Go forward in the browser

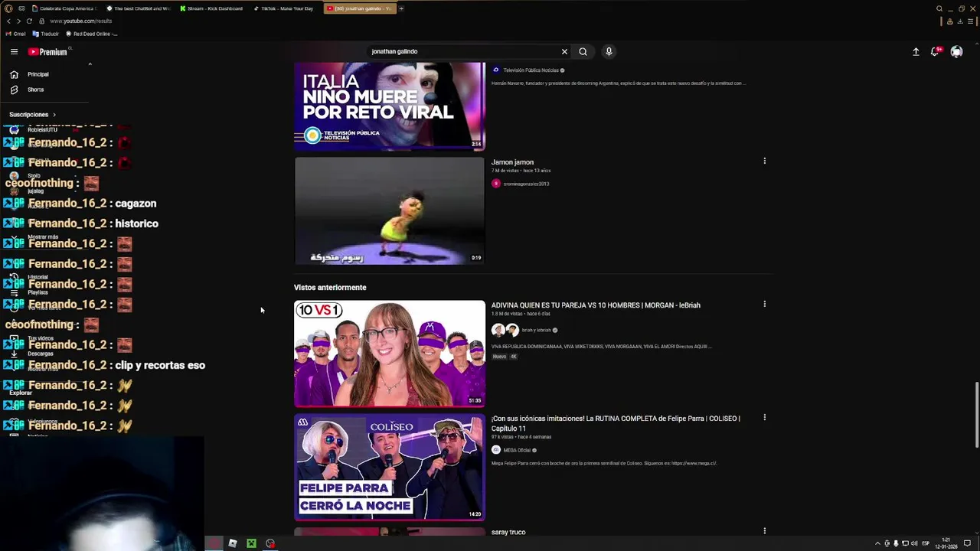(x=18, y=21)
